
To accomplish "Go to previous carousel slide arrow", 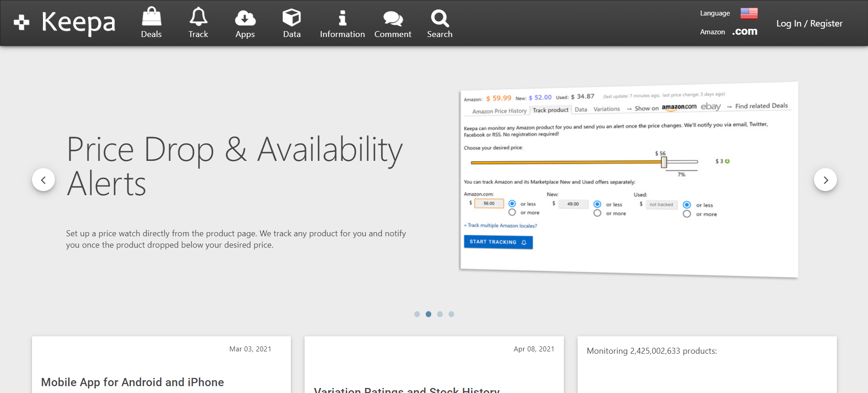I will tap(43, 180).
